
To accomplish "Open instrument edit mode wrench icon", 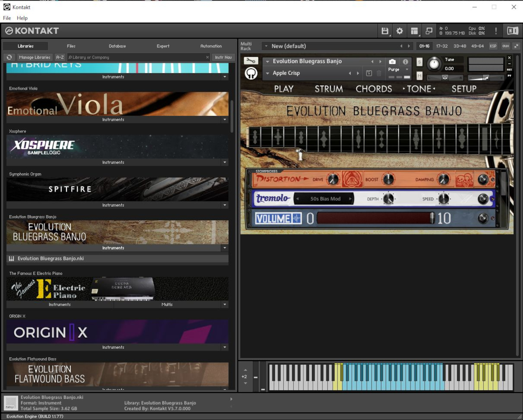I will pos(251,61).
